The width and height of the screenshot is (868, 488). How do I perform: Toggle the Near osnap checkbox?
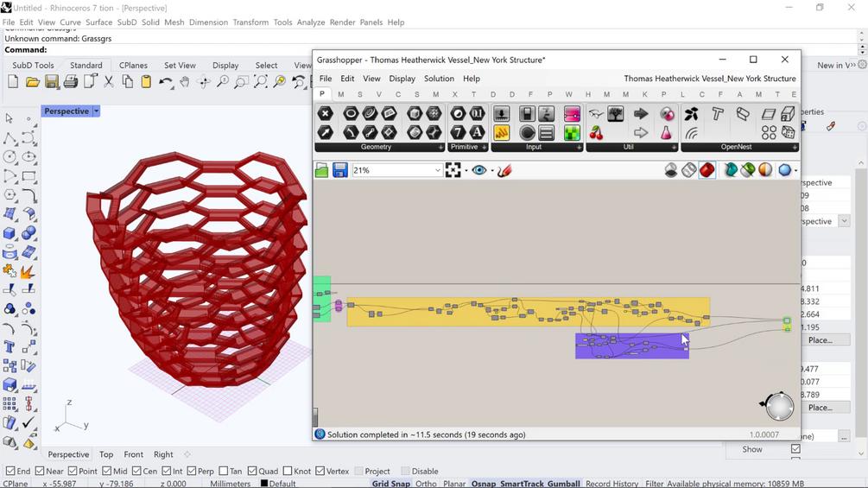click(x=40, y=471)
